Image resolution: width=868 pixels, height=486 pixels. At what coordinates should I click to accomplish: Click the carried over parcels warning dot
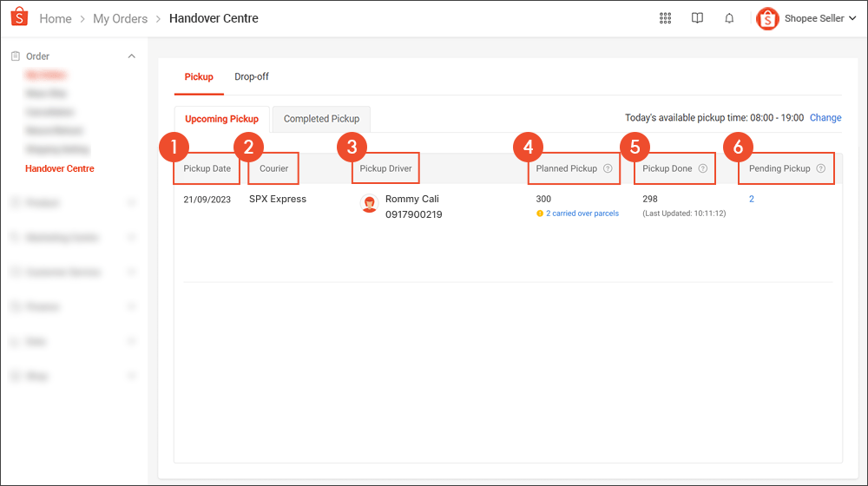click(x=540, y=213)
